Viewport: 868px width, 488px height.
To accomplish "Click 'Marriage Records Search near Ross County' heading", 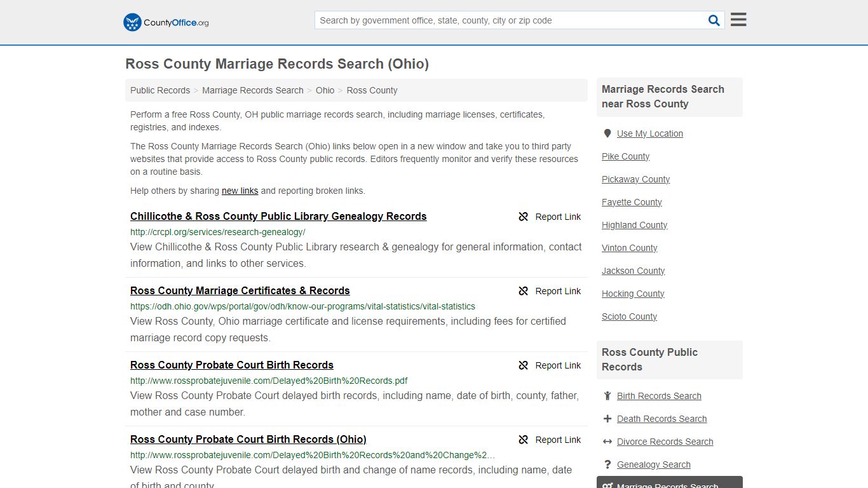I will click(x=663, y=97).
